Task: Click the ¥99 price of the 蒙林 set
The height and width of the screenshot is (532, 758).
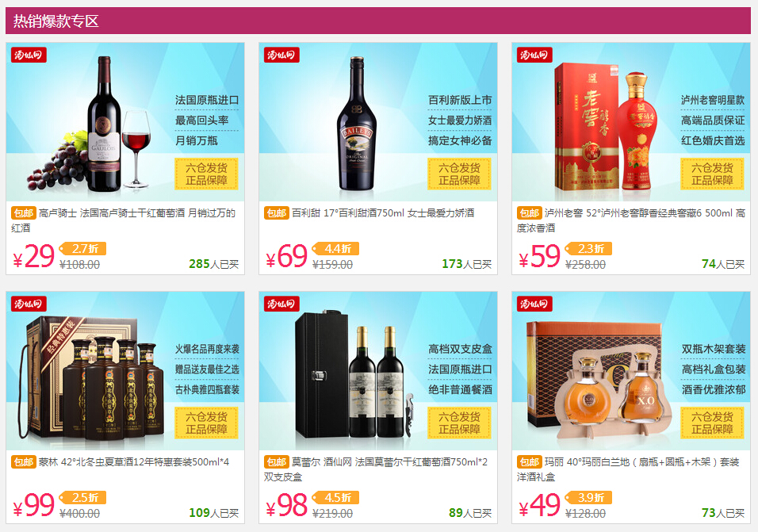Action: (34, 505)
